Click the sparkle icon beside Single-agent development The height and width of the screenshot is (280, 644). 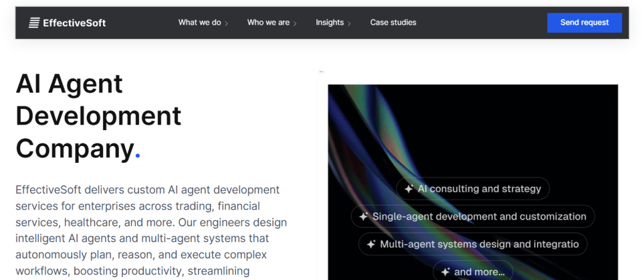click(x=364, y=216)
